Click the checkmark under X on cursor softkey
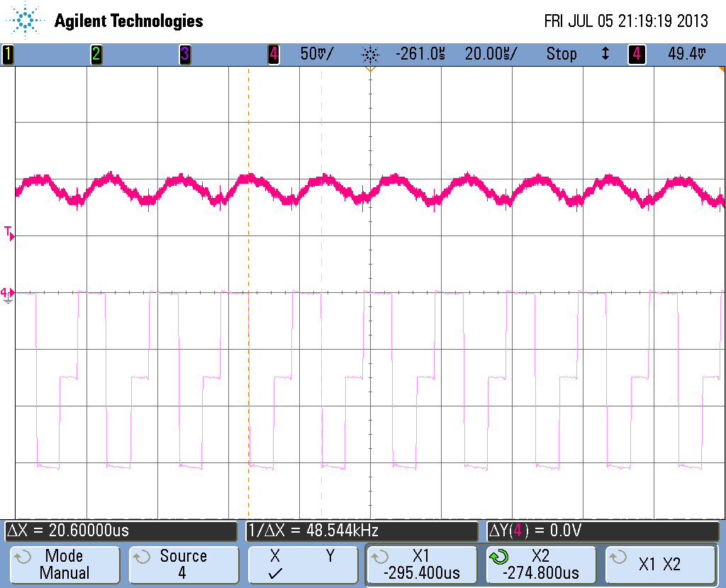Screen dimensions: 726x588 [275, 574]
